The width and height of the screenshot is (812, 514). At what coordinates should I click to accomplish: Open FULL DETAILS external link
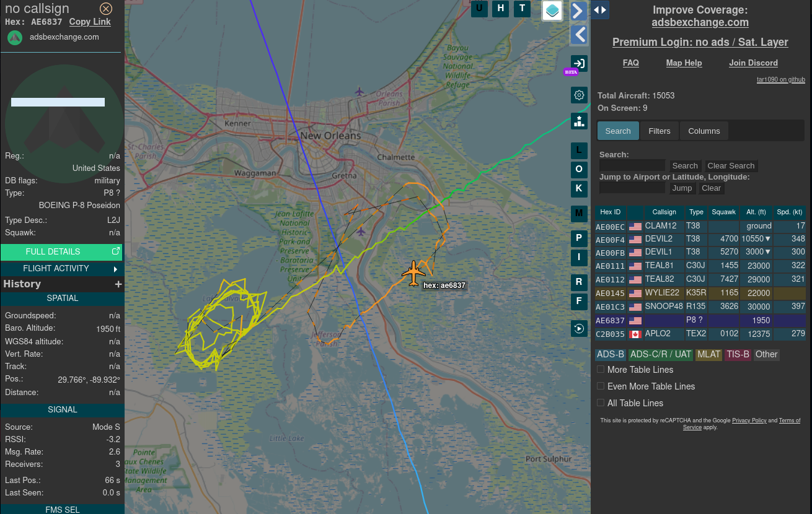61,252
